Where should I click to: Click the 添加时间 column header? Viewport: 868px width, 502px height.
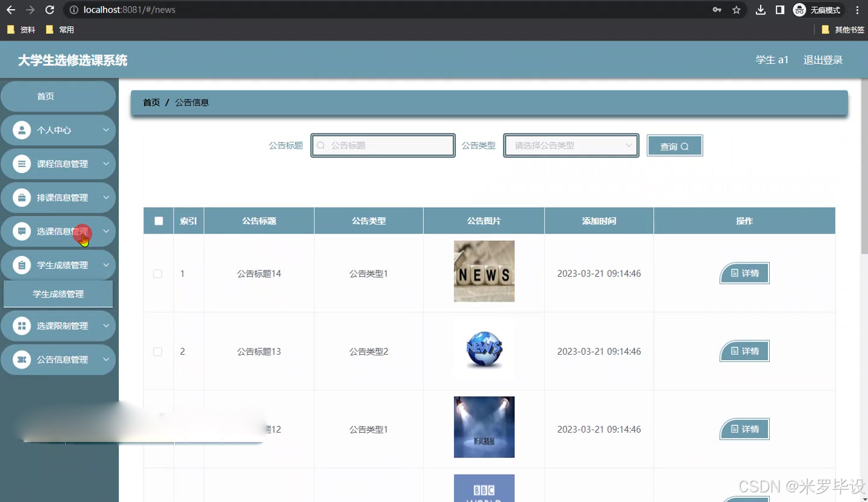tap(599, 221)
